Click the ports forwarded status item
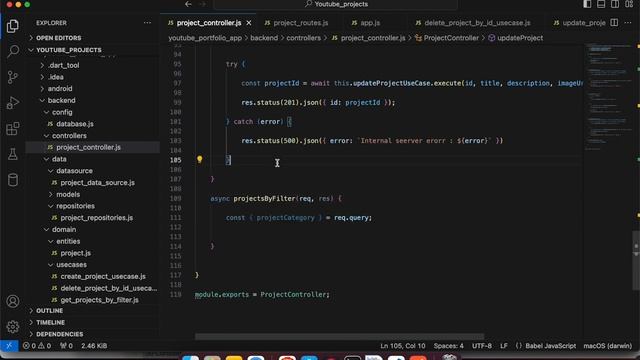This screenshot has height=360, width=640. coord(67,346)
